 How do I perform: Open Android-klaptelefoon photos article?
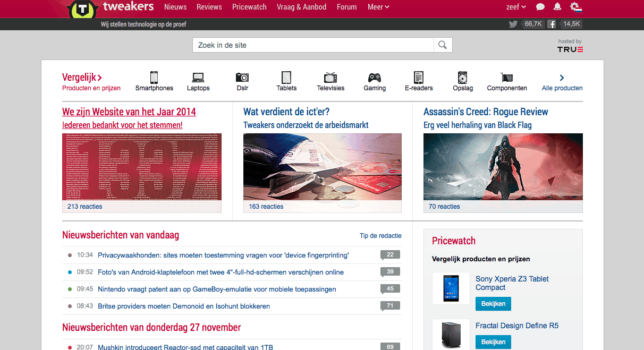[x=221, y=272]
